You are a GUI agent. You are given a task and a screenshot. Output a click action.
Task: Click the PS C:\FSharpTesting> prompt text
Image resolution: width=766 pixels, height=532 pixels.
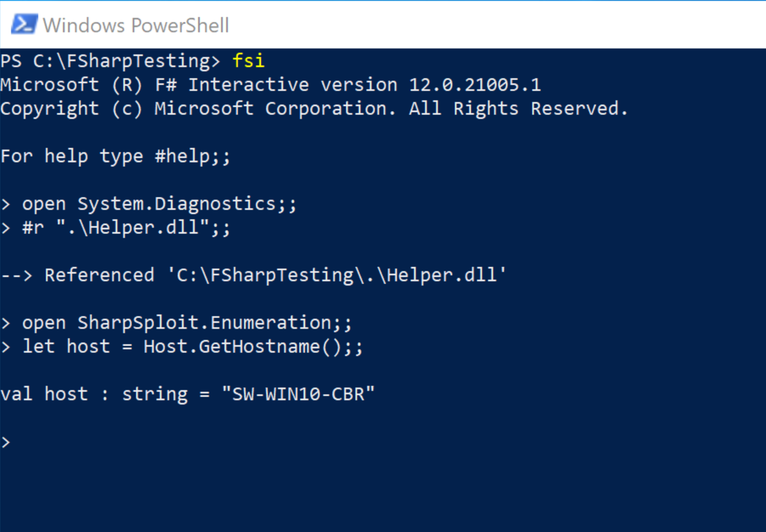110,61
